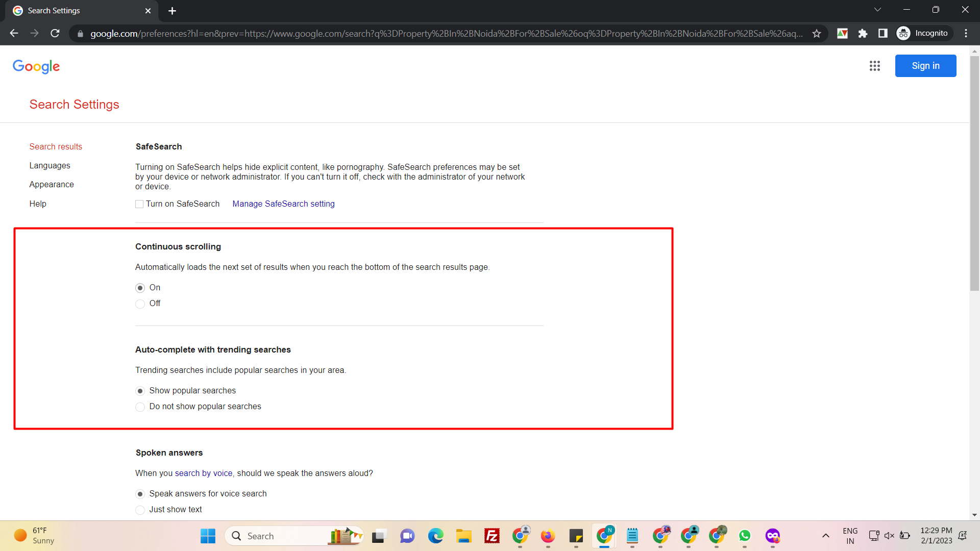Open Chrome's three-dot customize menu
This screenshot has width=980, height=551.
coord(966,33)
